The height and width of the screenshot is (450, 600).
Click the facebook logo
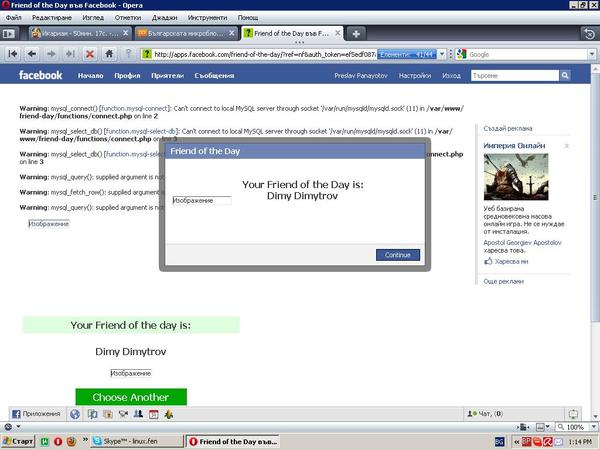click(40, 75)
